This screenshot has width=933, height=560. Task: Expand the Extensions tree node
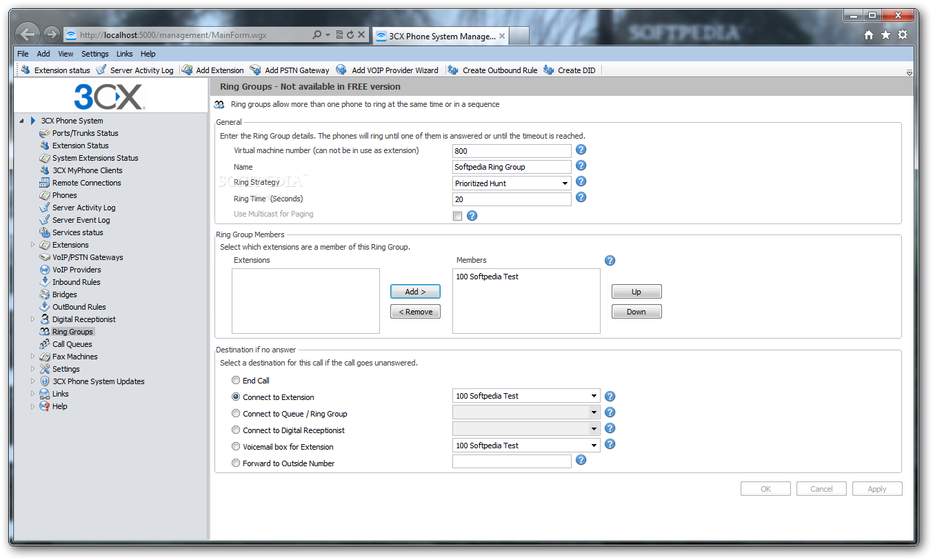pos(32,245)
